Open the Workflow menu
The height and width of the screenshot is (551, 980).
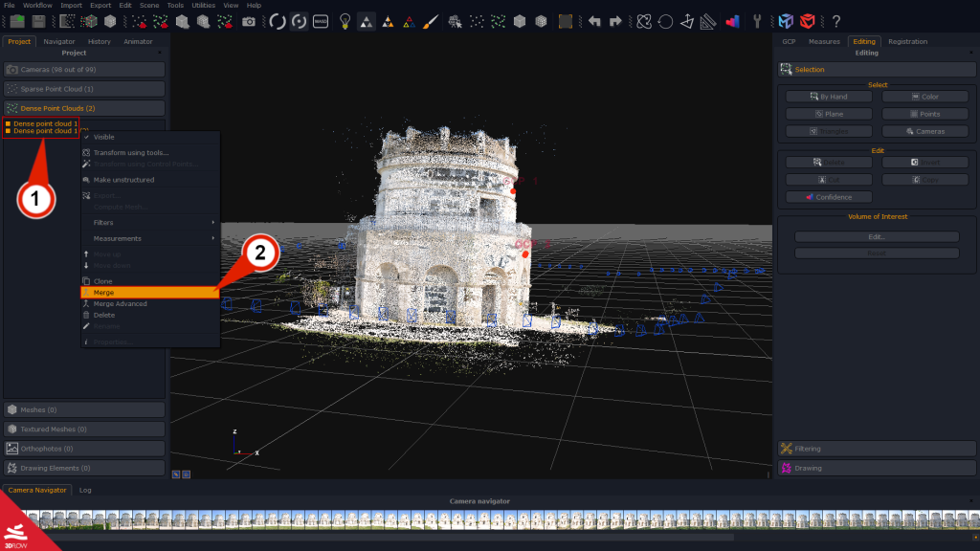36,4
